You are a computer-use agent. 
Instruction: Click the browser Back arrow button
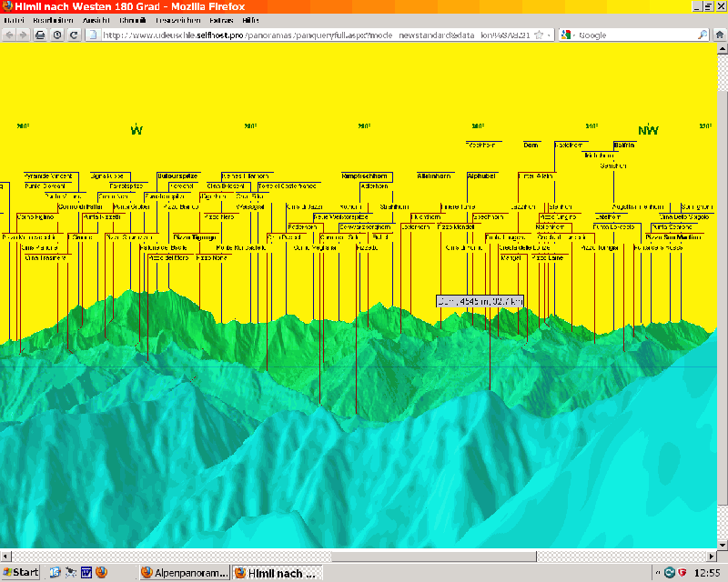11,35
